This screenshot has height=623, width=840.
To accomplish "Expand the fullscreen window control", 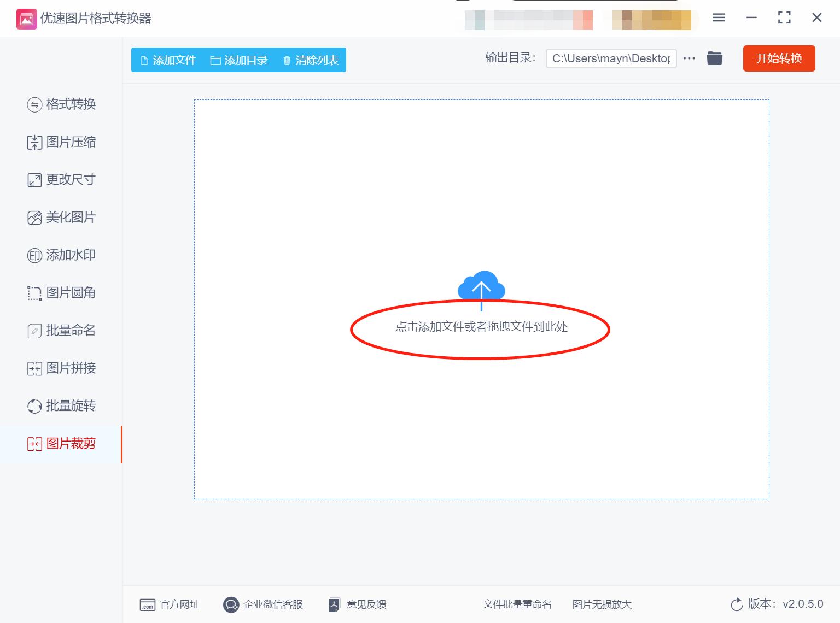I will (x=784, y=17).
